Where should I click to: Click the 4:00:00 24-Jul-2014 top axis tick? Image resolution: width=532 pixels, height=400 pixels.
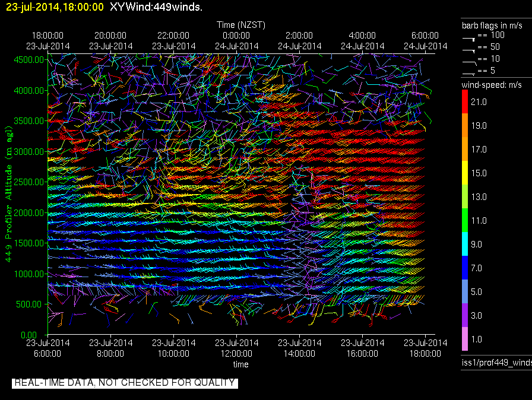click(x=362, y=41)
